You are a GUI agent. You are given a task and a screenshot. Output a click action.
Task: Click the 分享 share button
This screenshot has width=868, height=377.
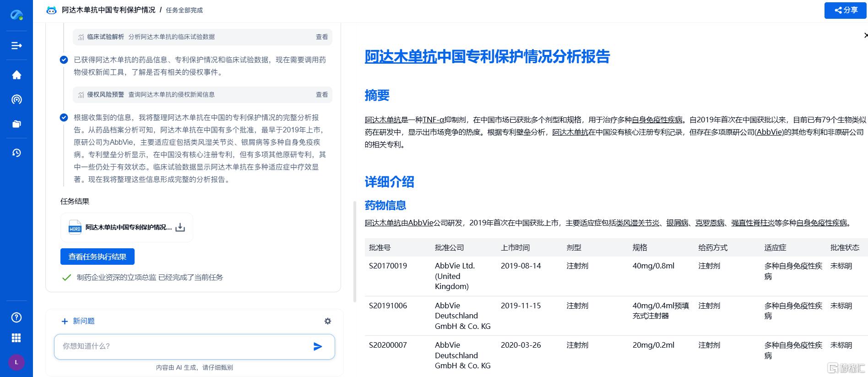tap(846, 11)
